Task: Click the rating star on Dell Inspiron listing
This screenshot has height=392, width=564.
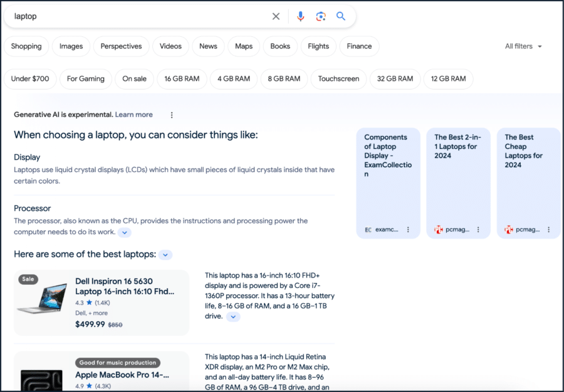Action: [x=89, y=302]
